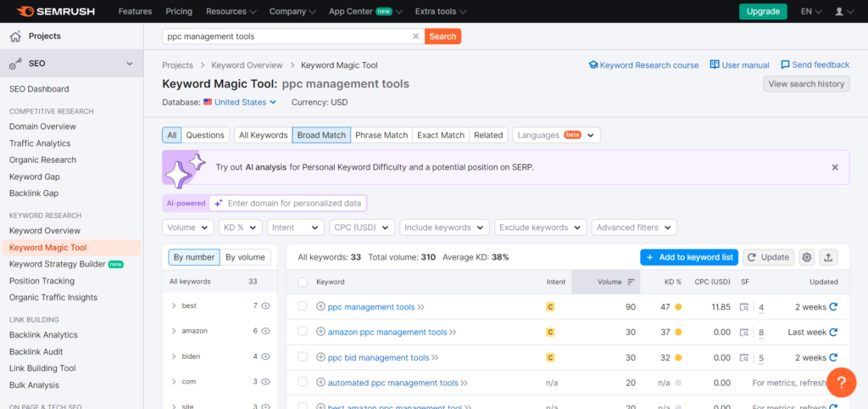Check the ppc management tools row checkbox

[x=303, y=306]
